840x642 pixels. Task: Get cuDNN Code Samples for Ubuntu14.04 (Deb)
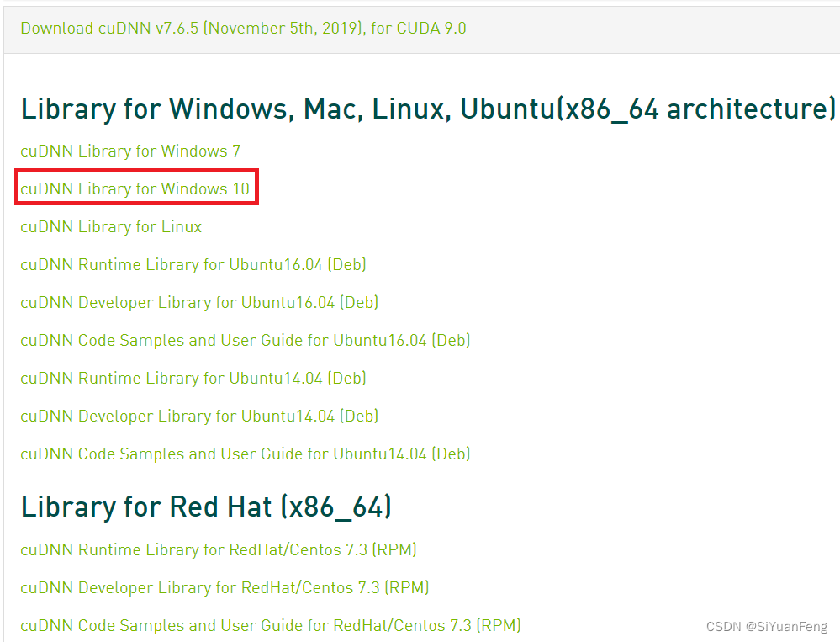click(x=246, y=454)
